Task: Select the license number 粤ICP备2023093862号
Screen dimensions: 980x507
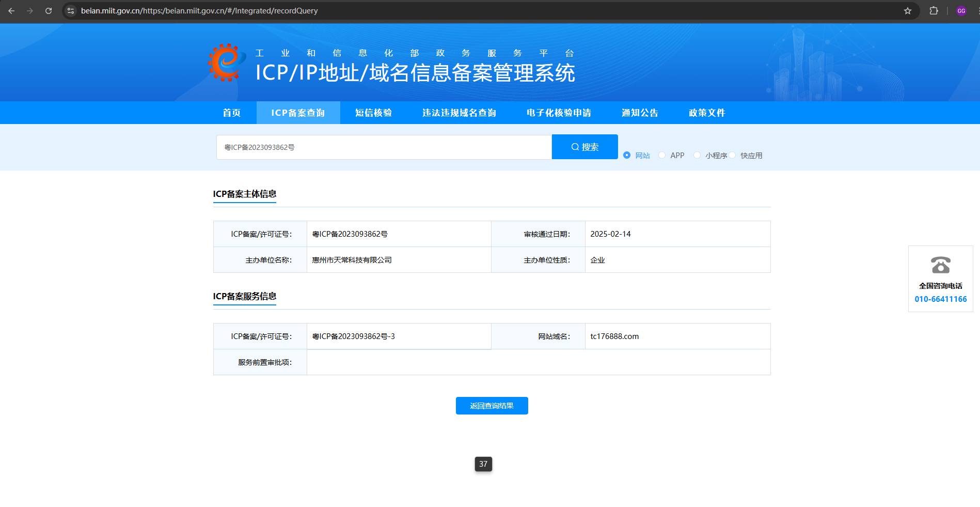Action: point(350,234)
